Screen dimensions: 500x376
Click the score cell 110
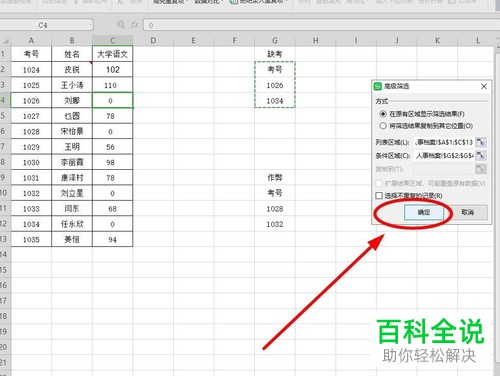pyautogui.click(x=112, y=85)
